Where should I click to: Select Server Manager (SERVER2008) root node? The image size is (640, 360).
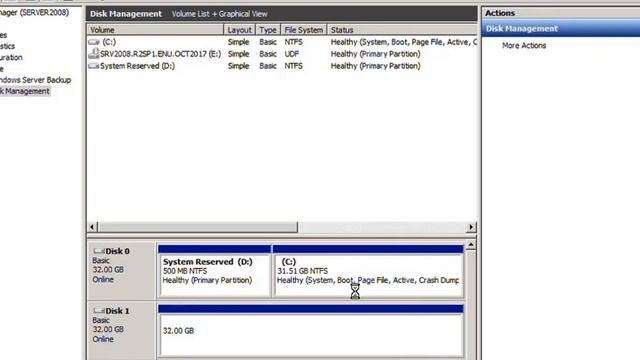coord(34,13)
